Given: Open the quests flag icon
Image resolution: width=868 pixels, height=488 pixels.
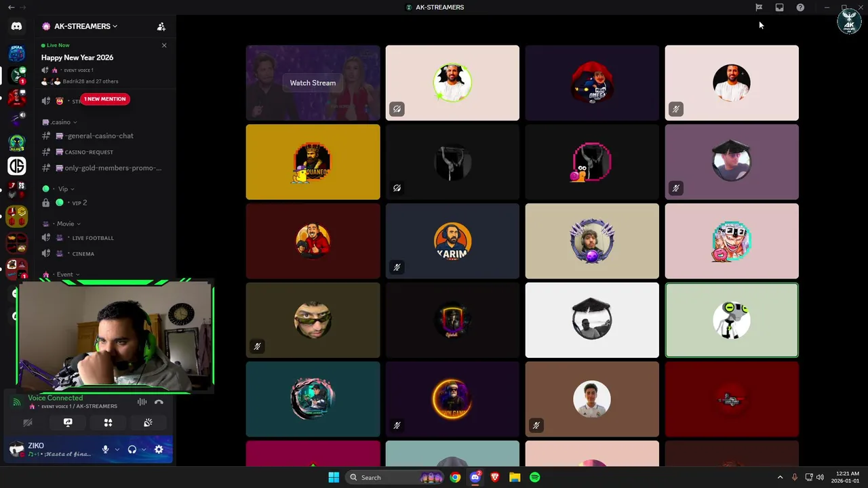Looking at the screenshot, I should click(x=759, y=7).
